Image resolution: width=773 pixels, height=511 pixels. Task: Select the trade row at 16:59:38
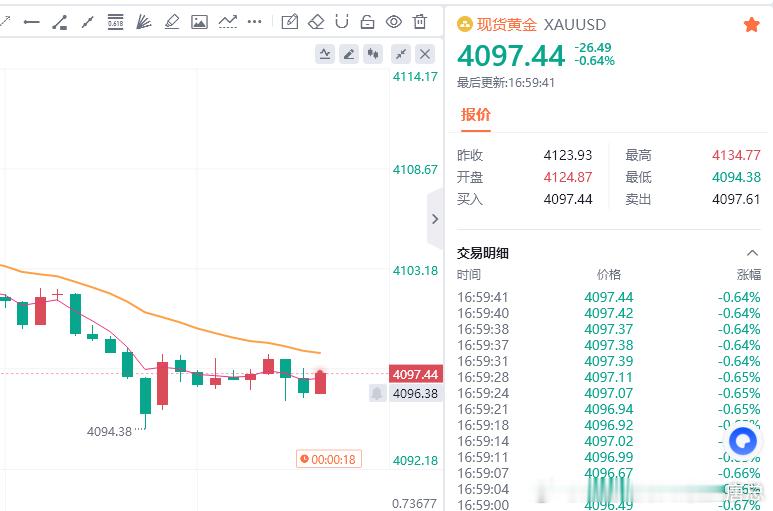608,329
